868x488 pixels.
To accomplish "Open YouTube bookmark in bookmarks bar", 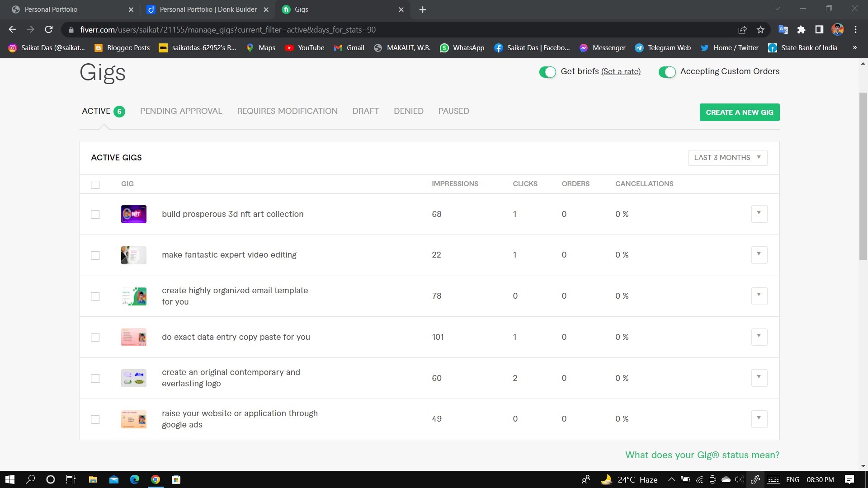I will click(305, 48).
